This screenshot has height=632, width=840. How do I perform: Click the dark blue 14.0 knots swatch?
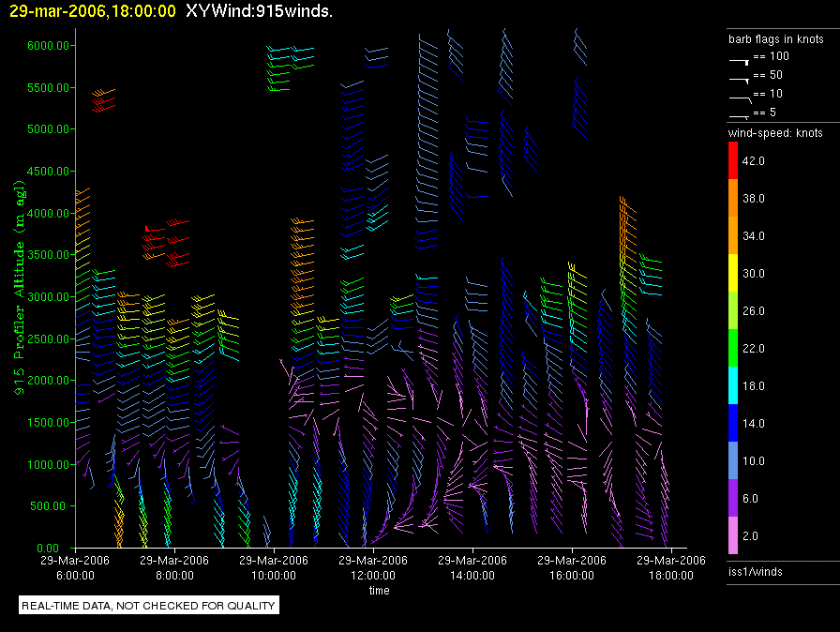[x=733, y=424]
